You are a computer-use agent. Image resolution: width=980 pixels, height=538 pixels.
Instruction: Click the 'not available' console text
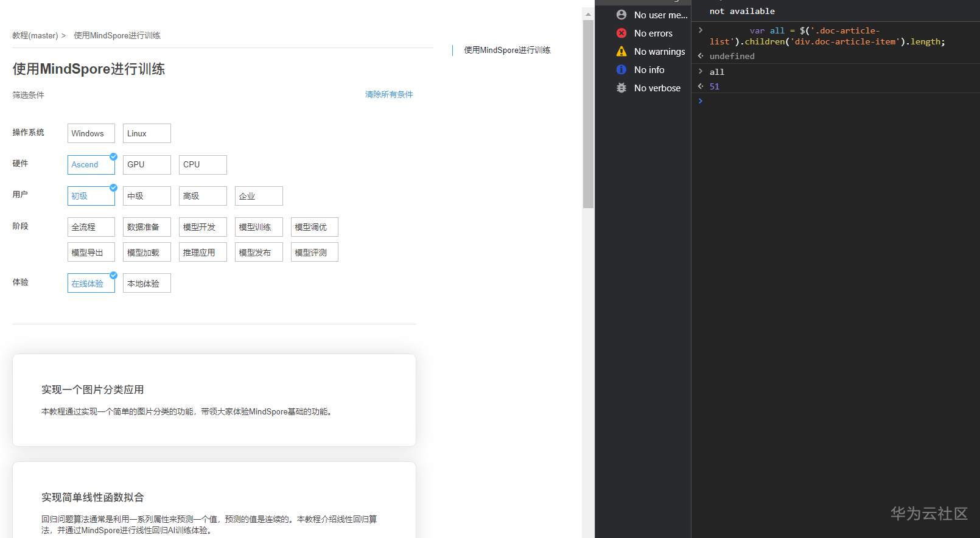click(x=742, y=11)
